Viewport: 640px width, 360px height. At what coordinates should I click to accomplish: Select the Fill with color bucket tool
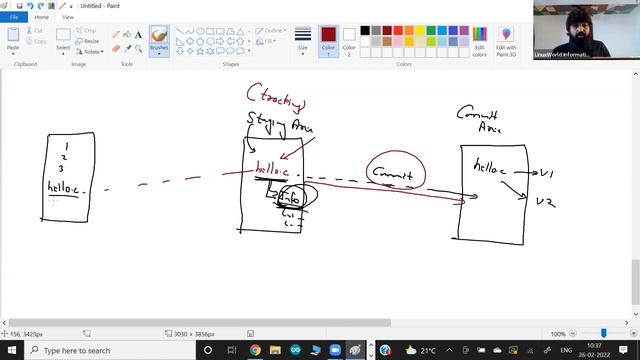point(127,35)
